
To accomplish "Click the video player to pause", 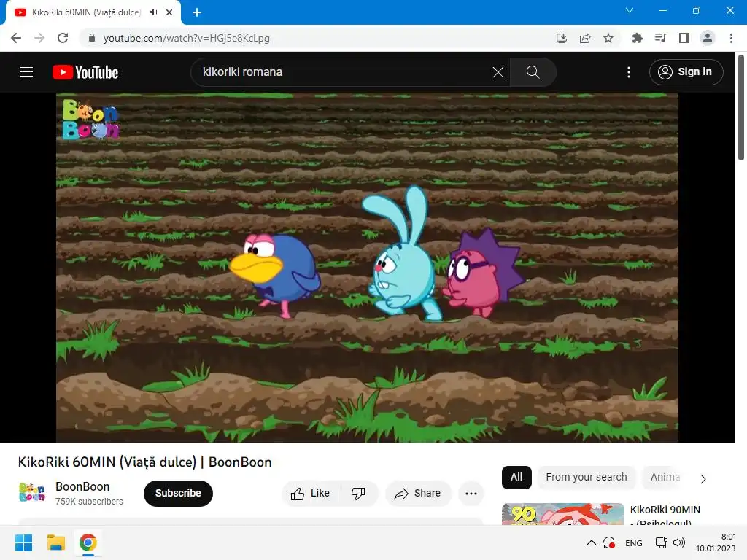I will (367, 267).
